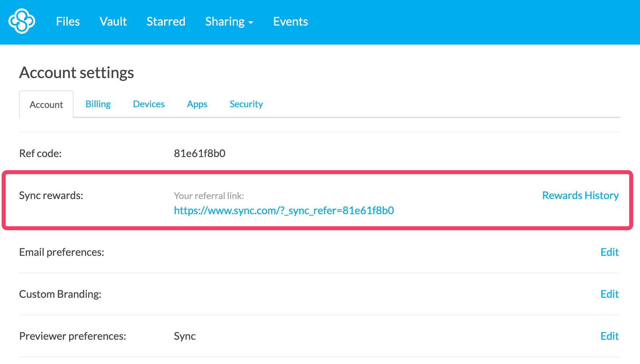Click the Sync cloud logo icon
The width and height of the screenshot is (640, 364).
(22, 21)
